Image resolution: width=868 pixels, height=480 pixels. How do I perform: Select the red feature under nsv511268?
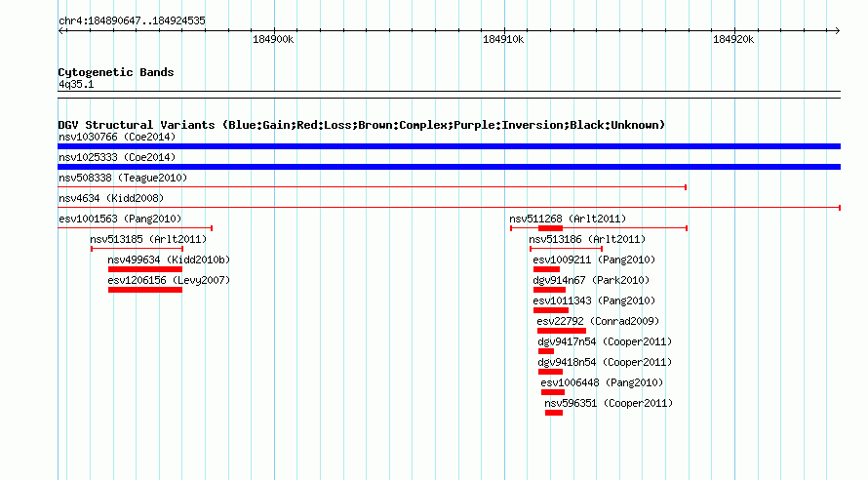tap(599, 228)
